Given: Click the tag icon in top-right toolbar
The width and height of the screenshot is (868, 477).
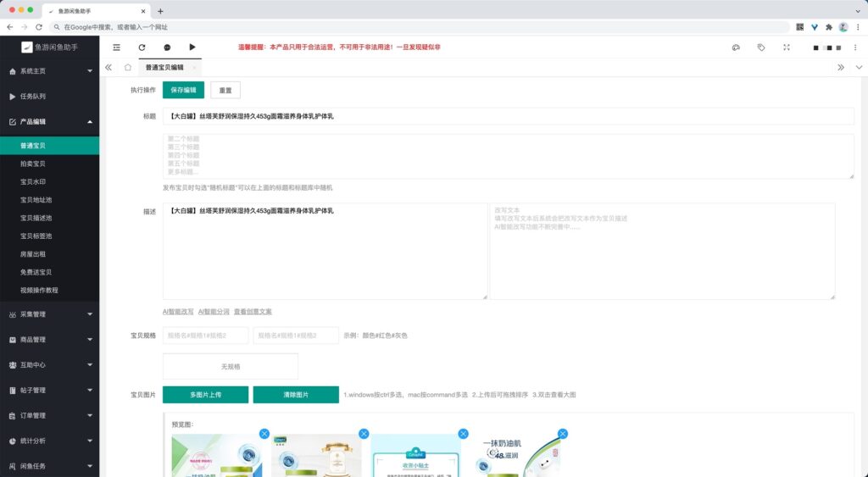Looking at the screenshot, I should click(761, 47).
